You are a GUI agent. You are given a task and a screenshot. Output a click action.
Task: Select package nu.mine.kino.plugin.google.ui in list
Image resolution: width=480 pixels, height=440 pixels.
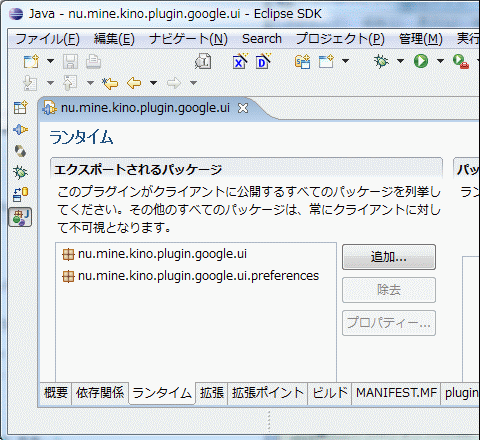pos(155,254)
